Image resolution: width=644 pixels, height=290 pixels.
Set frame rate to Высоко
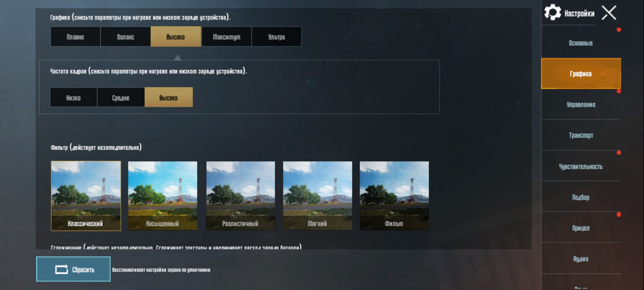click(169, 97)
